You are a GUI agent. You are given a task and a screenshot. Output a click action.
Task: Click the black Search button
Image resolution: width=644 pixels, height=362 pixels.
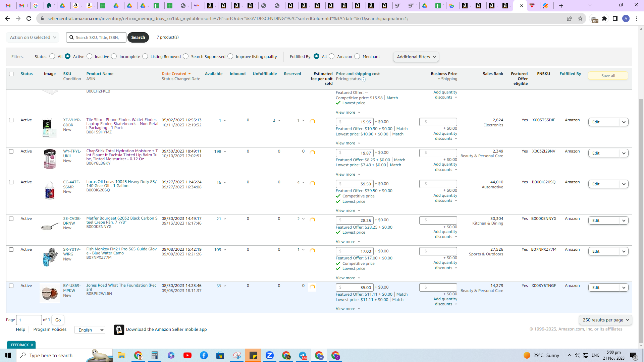(138, 37)
